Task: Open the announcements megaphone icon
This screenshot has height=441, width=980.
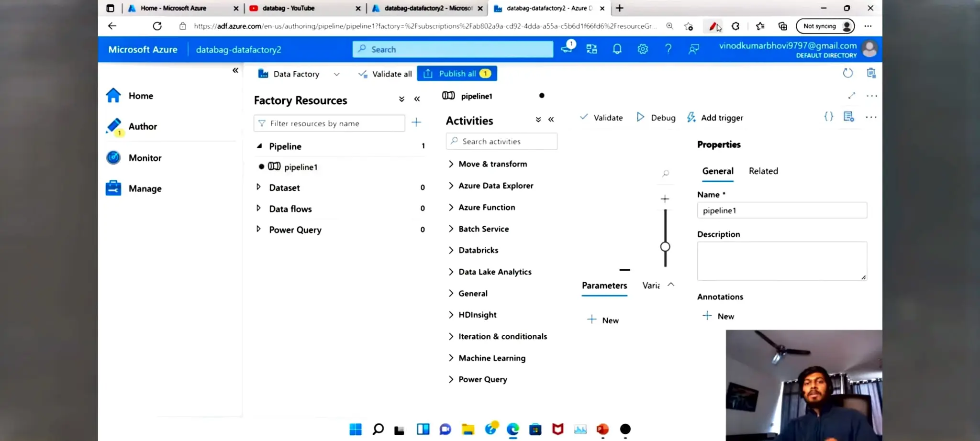Action: 568,47
